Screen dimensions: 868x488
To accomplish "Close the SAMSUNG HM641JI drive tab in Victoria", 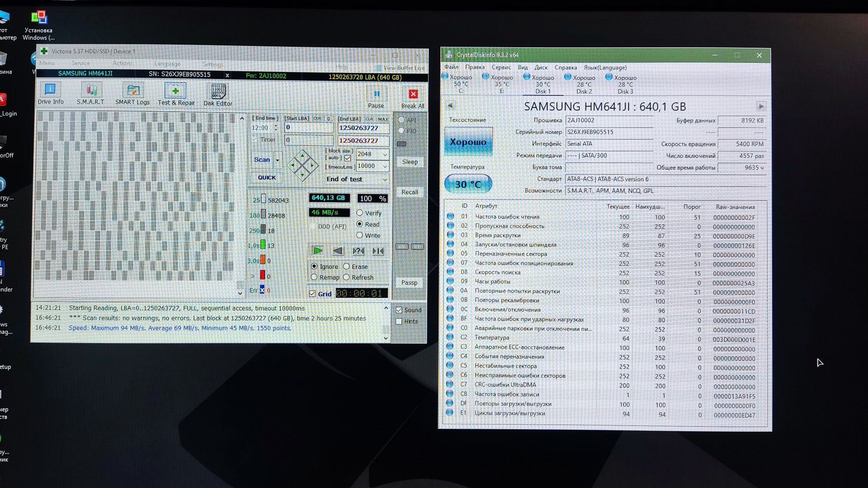I will coord(227,75).
